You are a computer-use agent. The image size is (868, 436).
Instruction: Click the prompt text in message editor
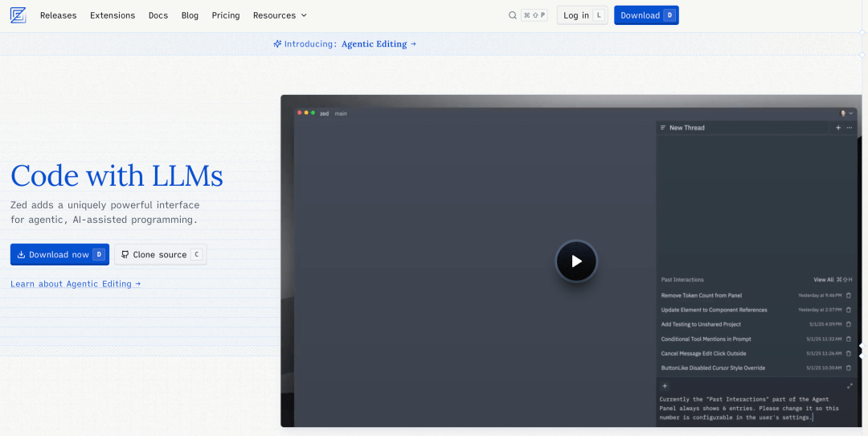point(750,409)
